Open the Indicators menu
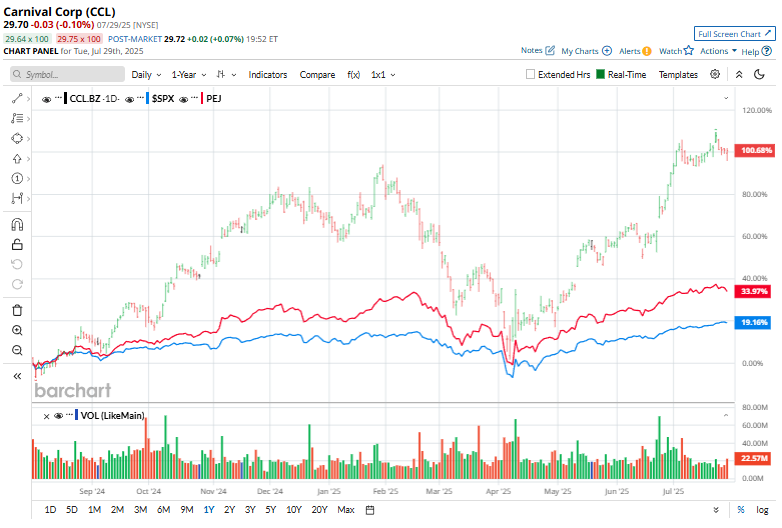 [x=268, y=74]
